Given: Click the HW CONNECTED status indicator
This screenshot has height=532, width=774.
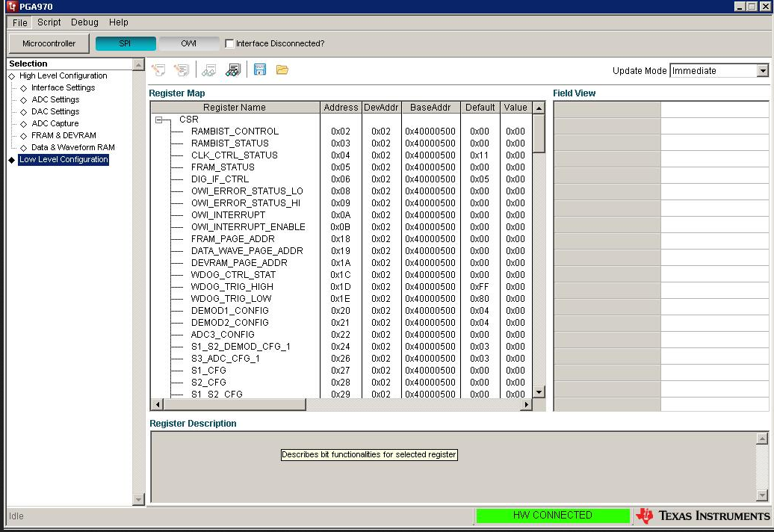Looking at the screenshot, I should point(552,516).
